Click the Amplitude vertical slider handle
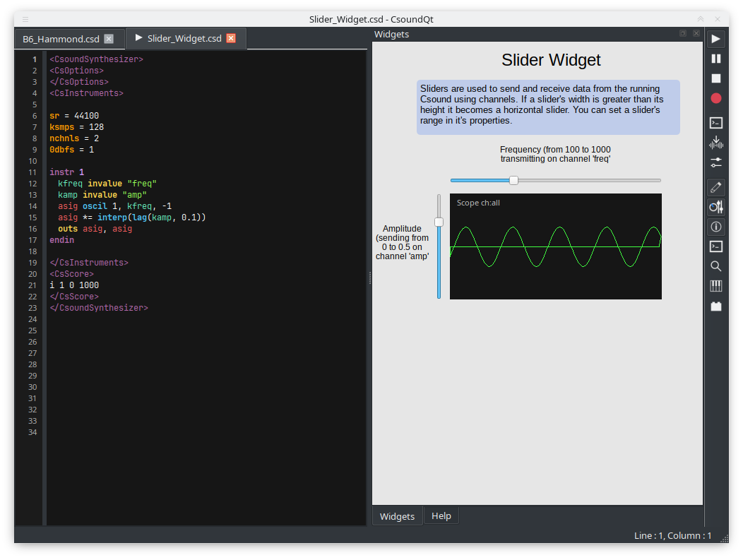Viewport: 743px width, 560px height. click(439, 222)
